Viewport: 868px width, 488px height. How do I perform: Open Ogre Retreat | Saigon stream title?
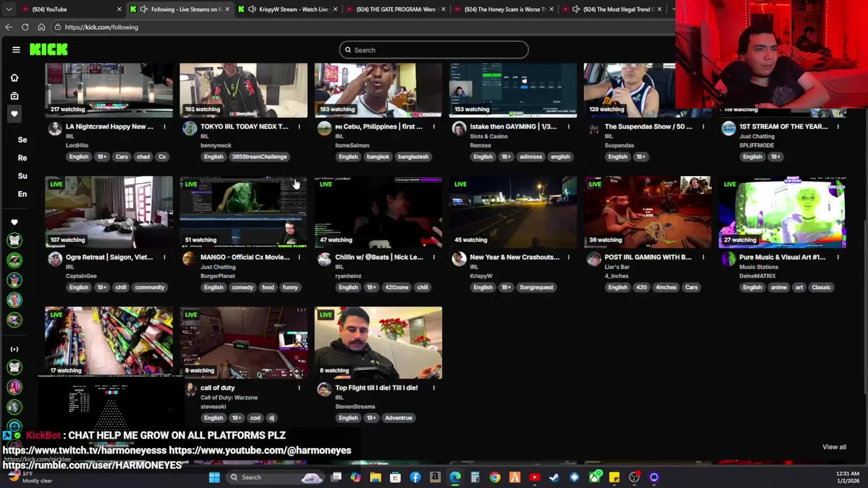tap(109, 258)
